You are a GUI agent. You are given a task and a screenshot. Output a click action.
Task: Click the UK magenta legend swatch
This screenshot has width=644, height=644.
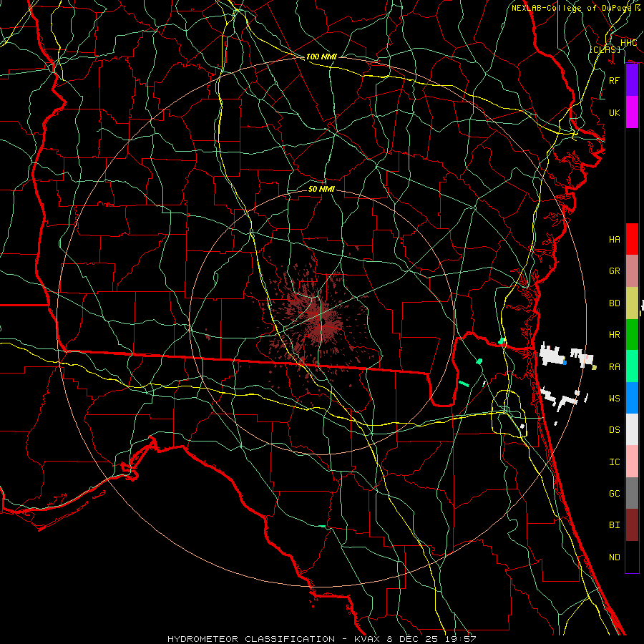click(x=632, y=112)
